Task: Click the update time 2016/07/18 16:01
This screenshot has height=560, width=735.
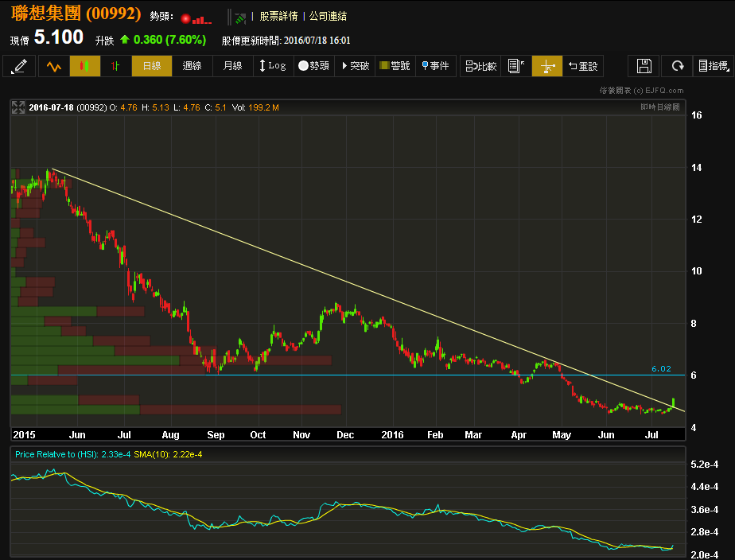Action: point(317,41)
